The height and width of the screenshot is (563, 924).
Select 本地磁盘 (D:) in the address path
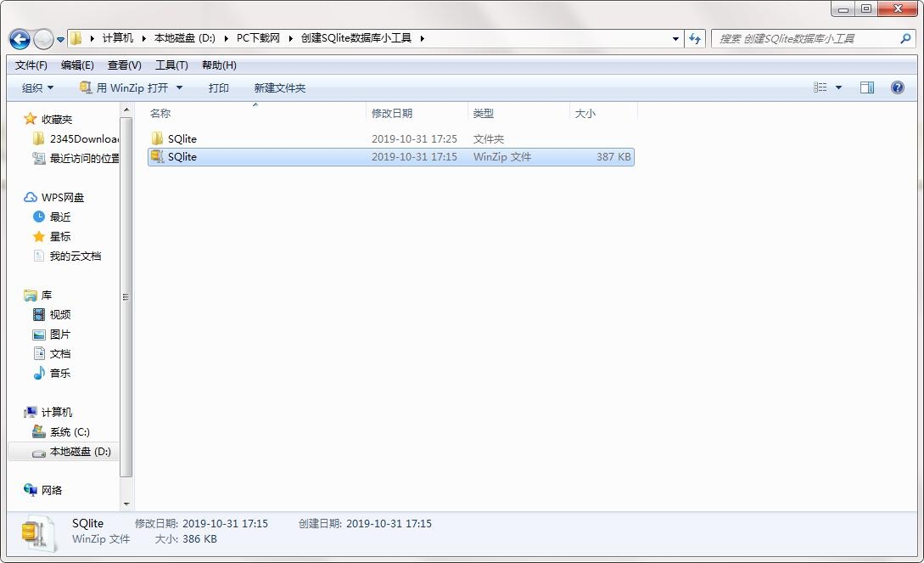pos(184,38)
